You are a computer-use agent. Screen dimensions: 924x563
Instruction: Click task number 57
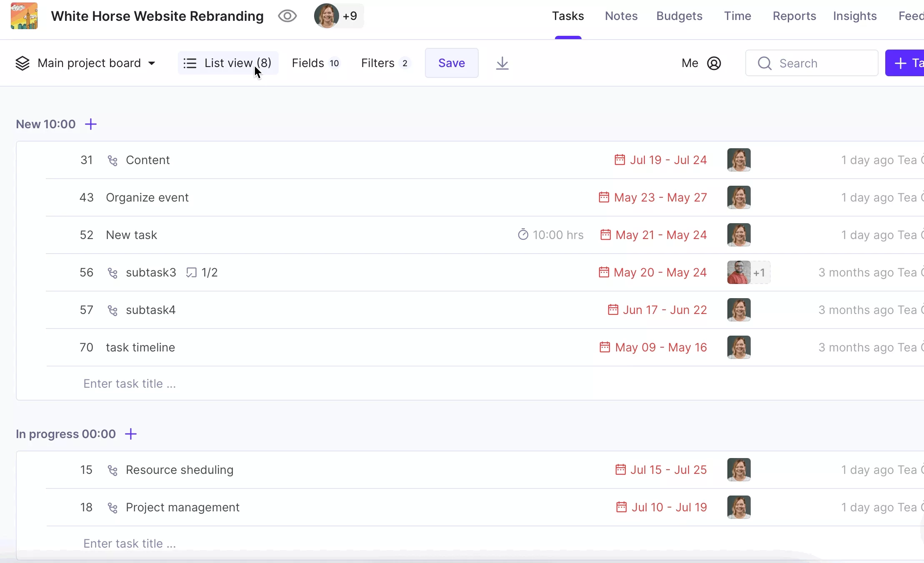click(x=87, y=310)
